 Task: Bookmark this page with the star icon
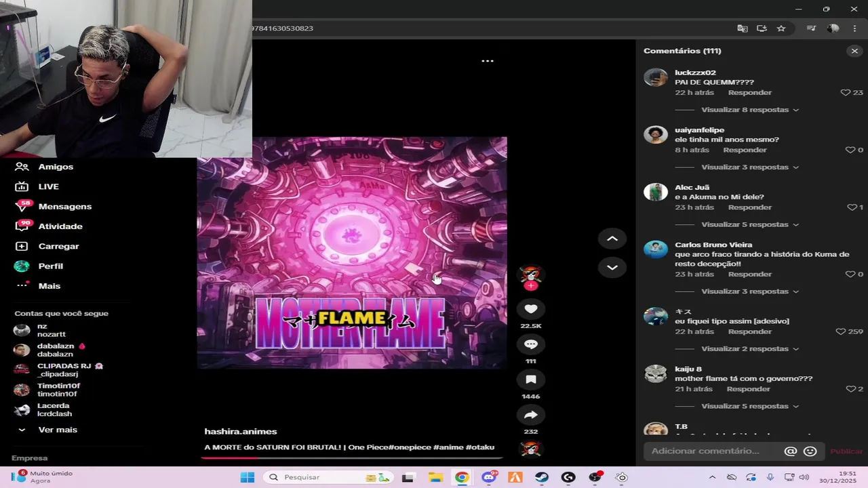(x=781, y=28)
